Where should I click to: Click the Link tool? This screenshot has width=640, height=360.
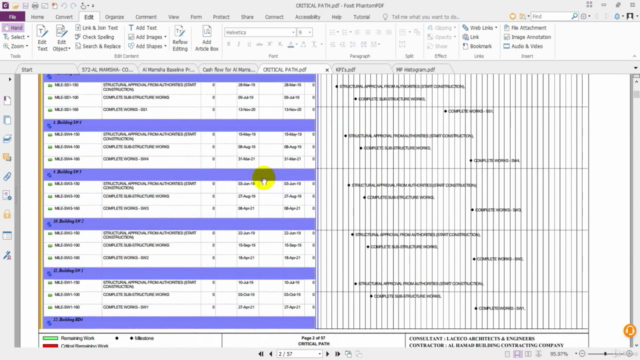point(471,37)
